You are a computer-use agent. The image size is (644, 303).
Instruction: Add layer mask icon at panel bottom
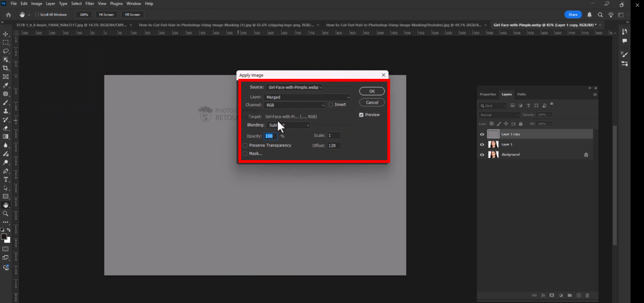coord(552,295)
